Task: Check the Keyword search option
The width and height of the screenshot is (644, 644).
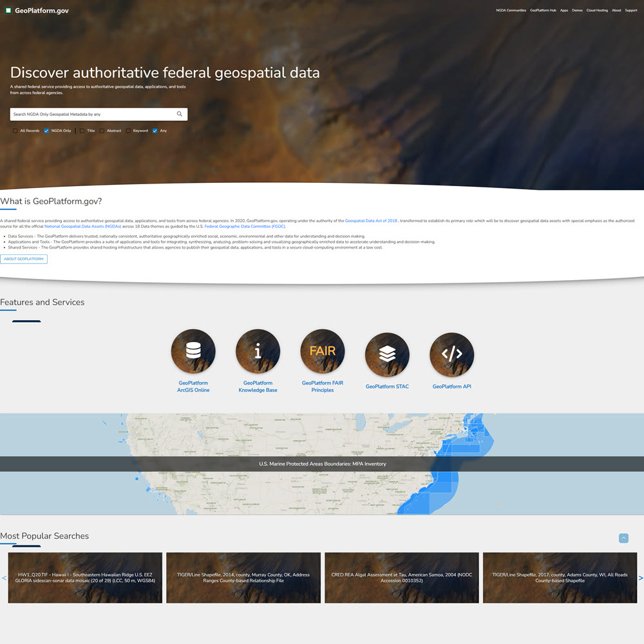Action: [128, 131]
